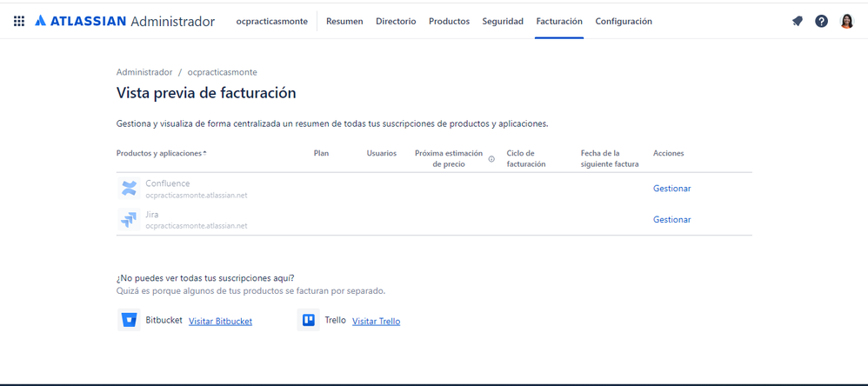Go to the Seguridad tab
This screenshot has width=868, height=386.
tap(503, 22)
